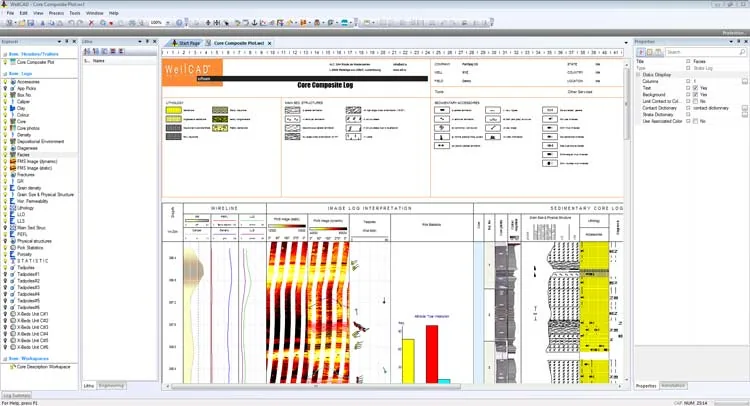The width and height of the screenshot is (750, 406).
Task: Click the Core Composite Plot header icon
Action: [13, 62]
